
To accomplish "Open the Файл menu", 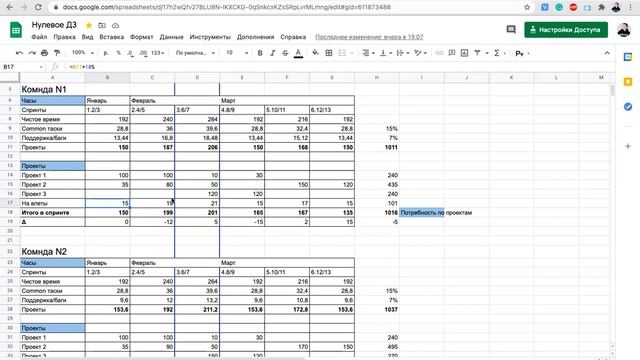I will click(39, 37).
